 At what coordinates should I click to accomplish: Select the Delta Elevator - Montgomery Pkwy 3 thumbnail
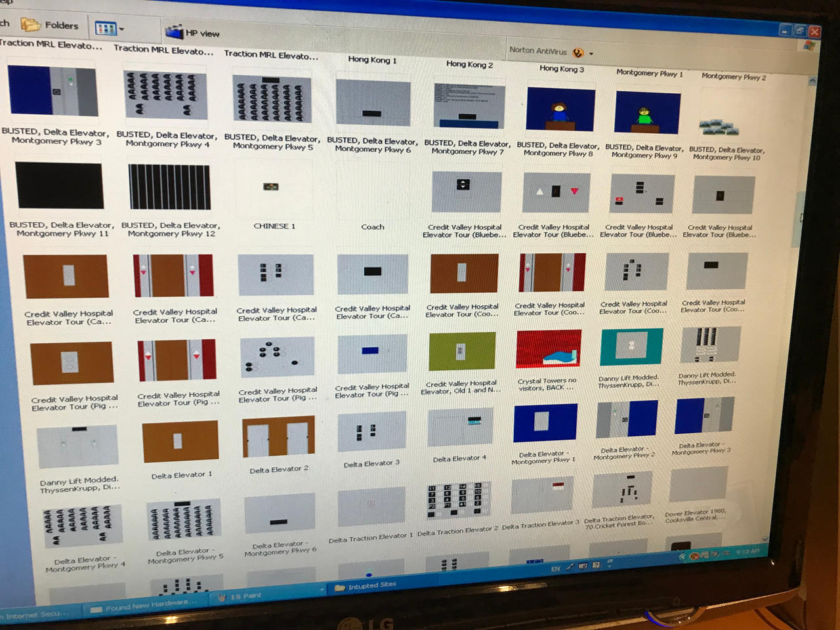click(x=703, y=415)
